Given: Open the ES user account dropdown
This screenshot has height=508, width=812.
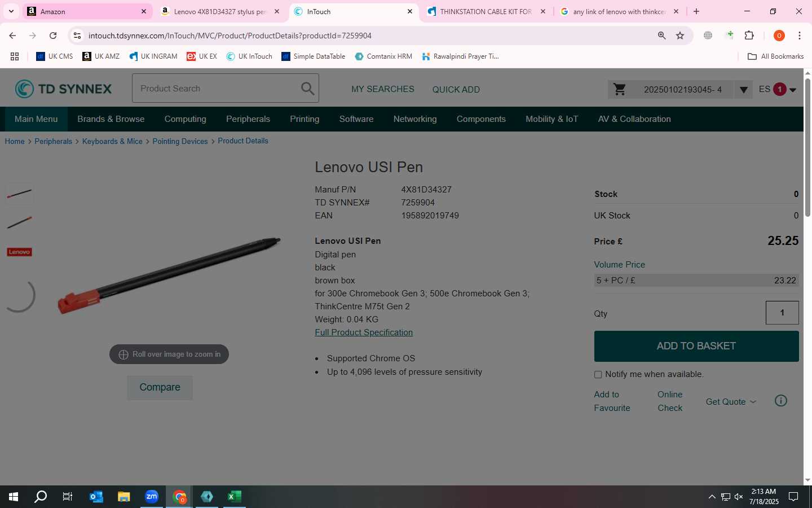Looking at the screenshot, I should click(x=778, y=89).
